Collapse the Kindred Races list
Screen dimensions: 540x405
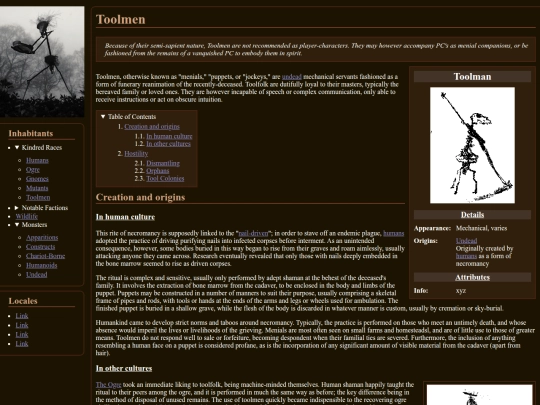click(x=38, y=147)
